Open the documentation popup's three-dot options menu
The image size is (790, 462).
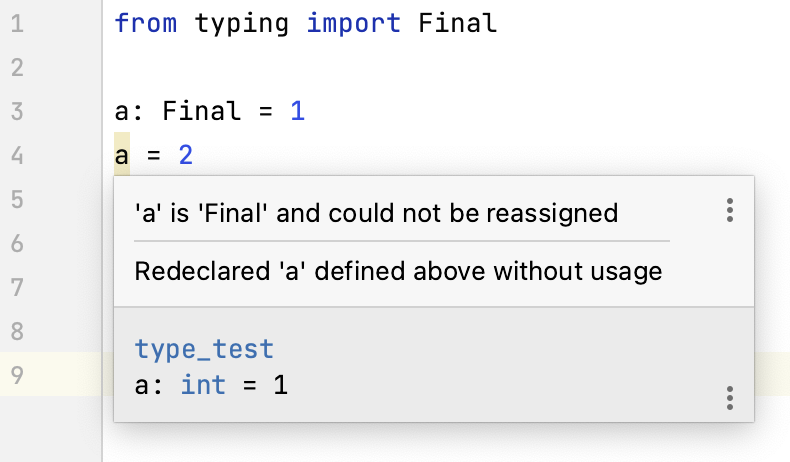tap(730, 398)
